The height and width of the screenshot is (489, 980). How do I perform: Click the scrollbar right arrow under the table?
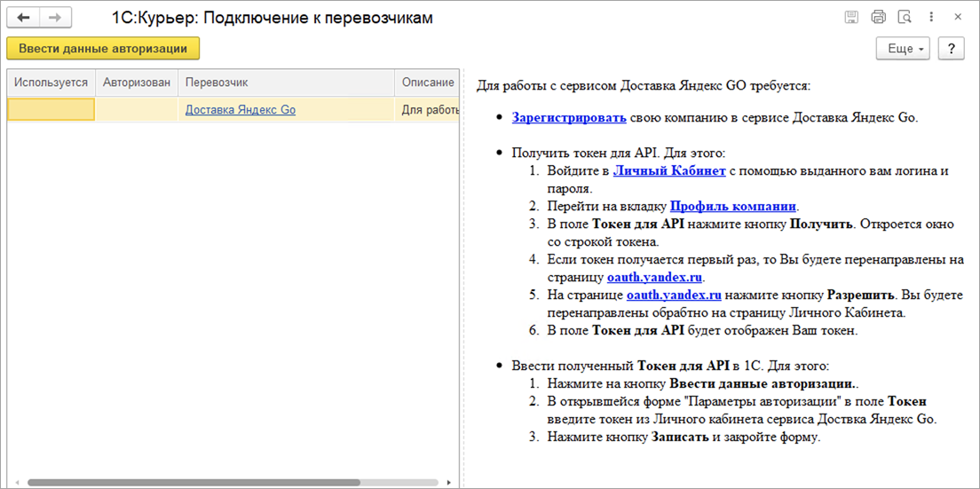pyautogui.click(x=448, y=483)
